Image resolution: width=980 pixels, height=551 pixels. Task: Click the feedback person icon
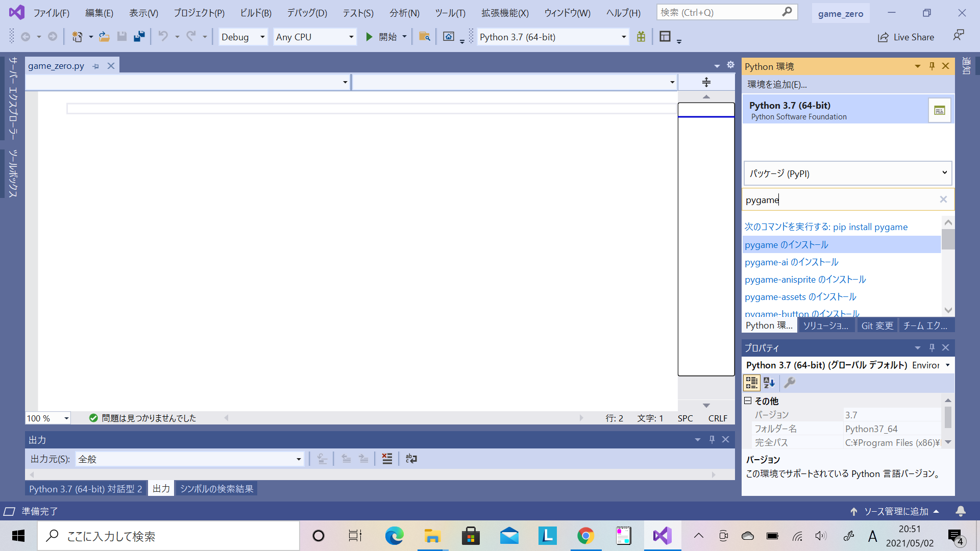click(958, 36)
